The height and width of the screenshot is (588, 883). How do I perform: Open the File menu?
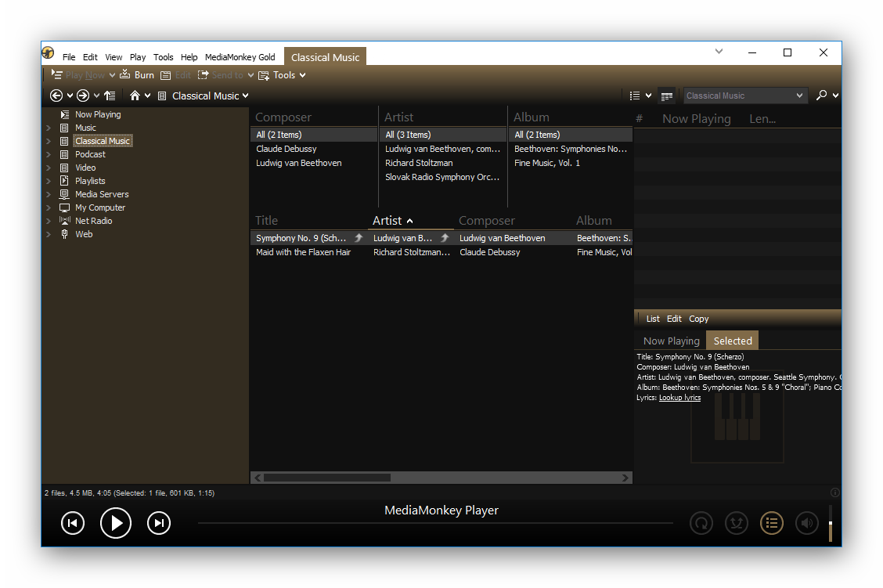pyautogui.click(x=69, y=57)
